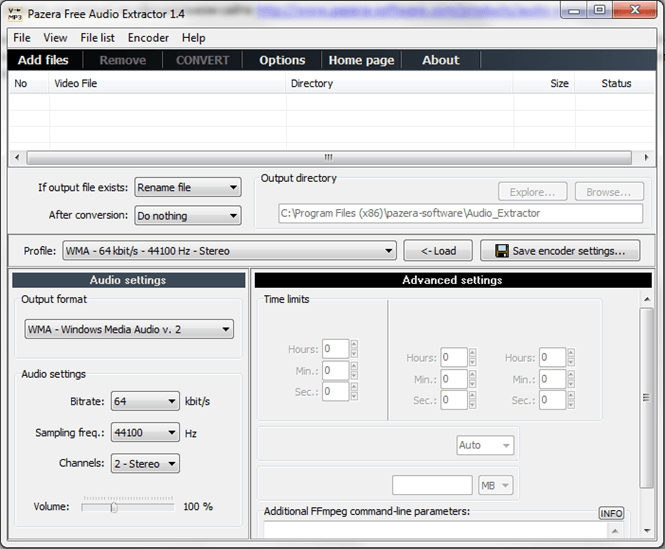
Task: Open the Auto dropdown in Advanced settings
Action: 485,445
